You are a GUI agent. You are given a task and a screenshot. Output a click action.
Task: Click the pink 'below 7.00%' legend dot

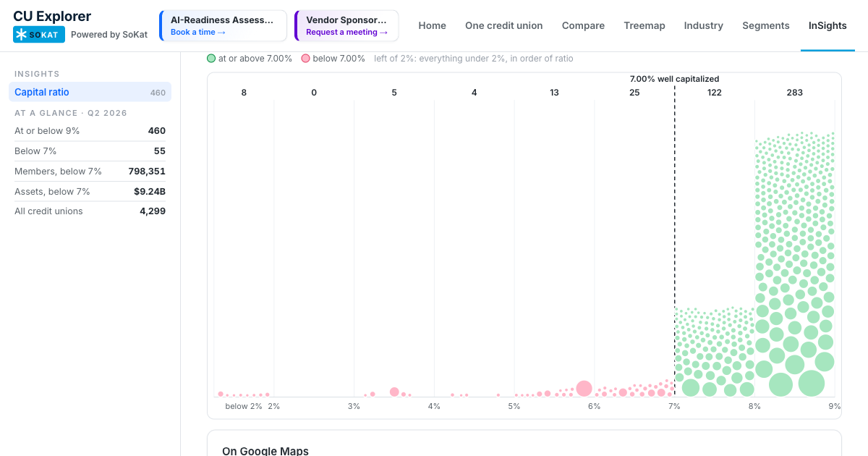(x=306, y=59)
